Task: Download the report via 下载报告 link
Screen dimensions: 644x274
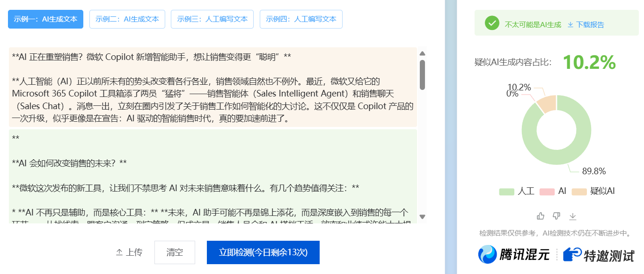Action: tap(590, 25)
